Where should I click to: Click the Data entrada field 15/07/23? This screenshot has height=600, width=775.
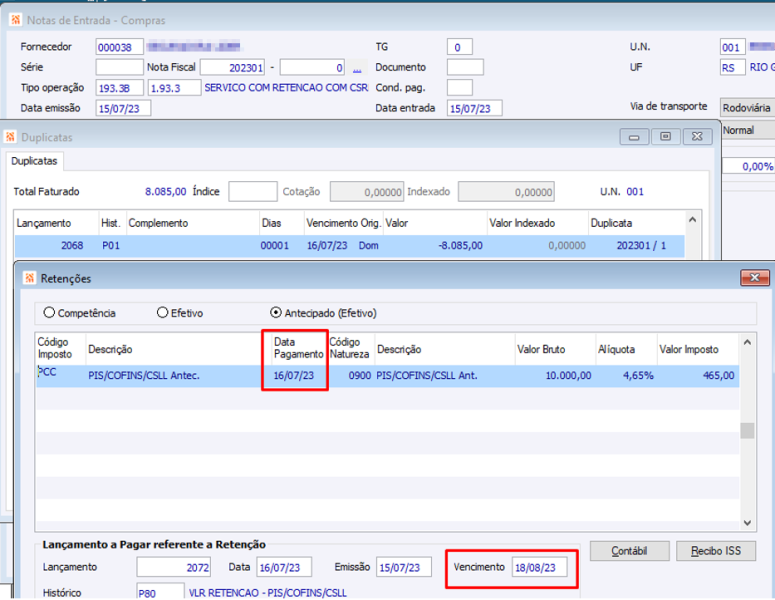[x=474, y=108]
